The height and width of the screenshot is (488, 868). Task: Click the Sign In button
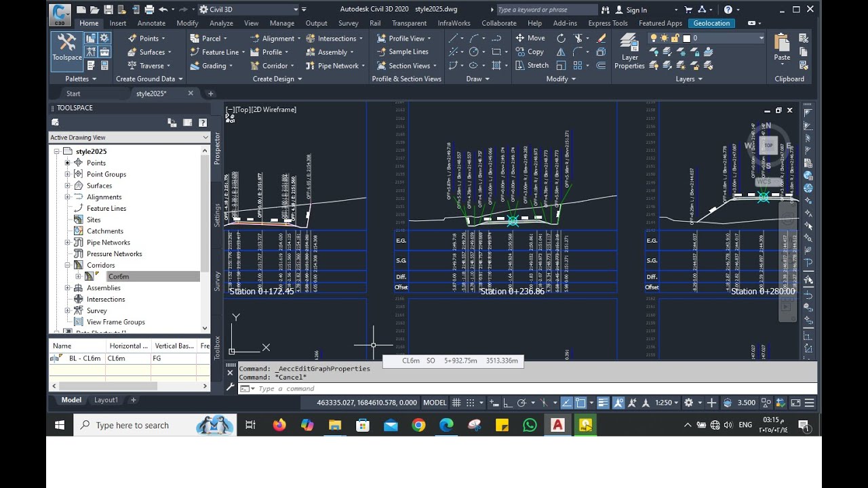630,9
